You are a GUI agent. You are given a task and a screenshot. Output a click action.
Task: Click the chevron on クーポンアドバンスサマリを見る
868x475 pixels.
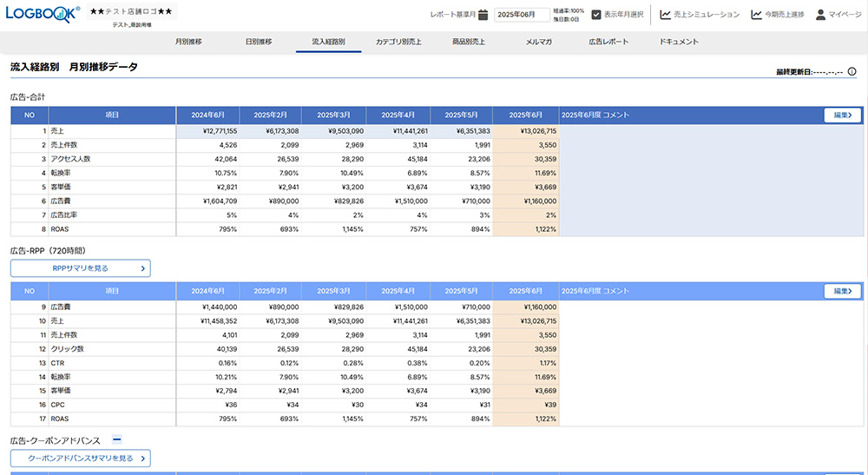(x=142, y=458)
